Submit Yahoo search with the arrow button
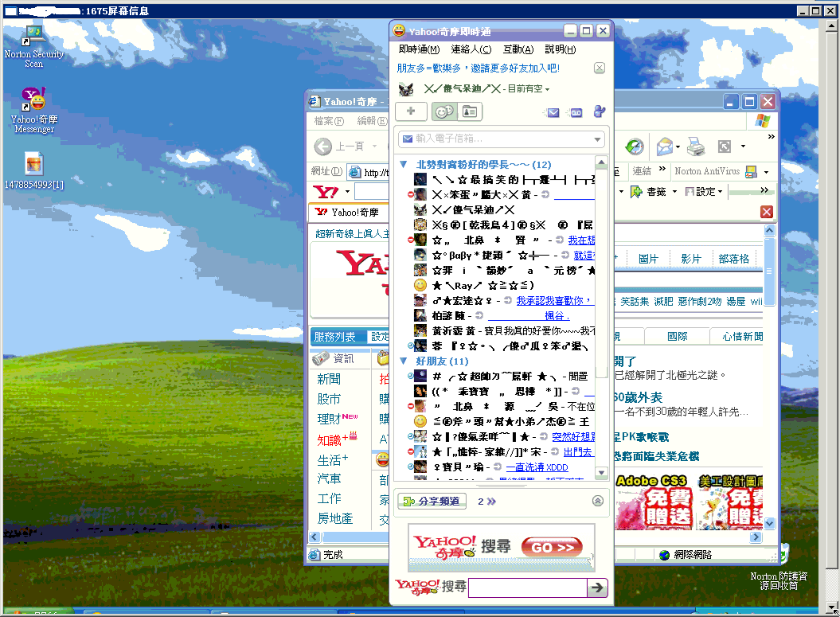 point(597,588)
